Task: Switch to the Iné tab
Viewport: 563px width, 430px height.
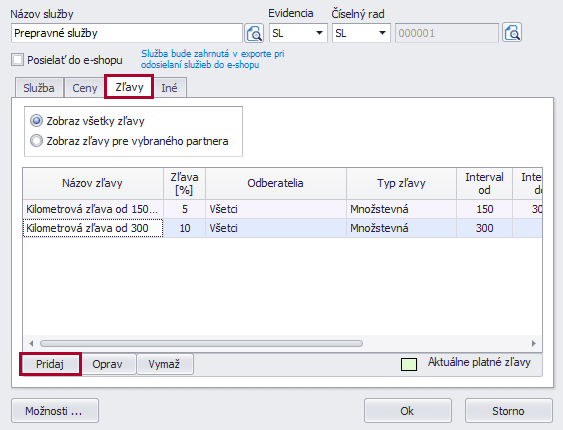Action: point(169,88)
